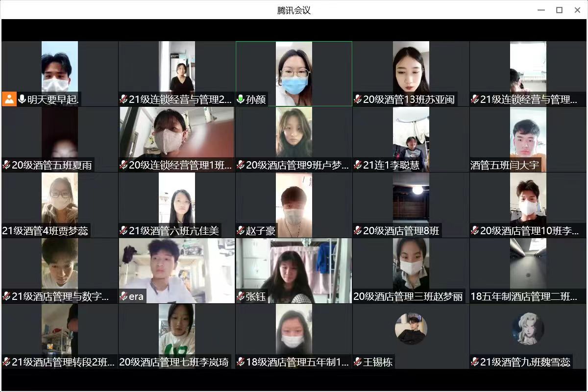588x392 pixels.
Task: Click muted mic icon beside 20级酒店管理9班卢梦
Action: 241,165
